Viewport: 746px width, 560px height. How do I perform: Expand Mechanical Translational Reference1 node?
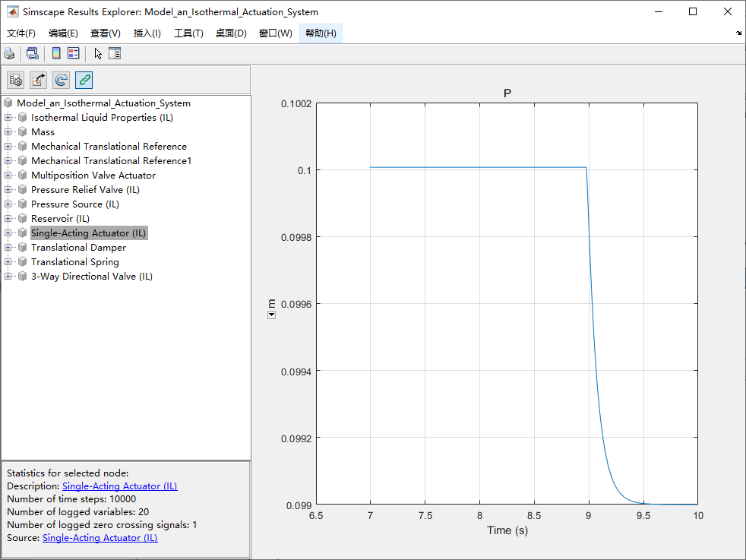[8, 161]
